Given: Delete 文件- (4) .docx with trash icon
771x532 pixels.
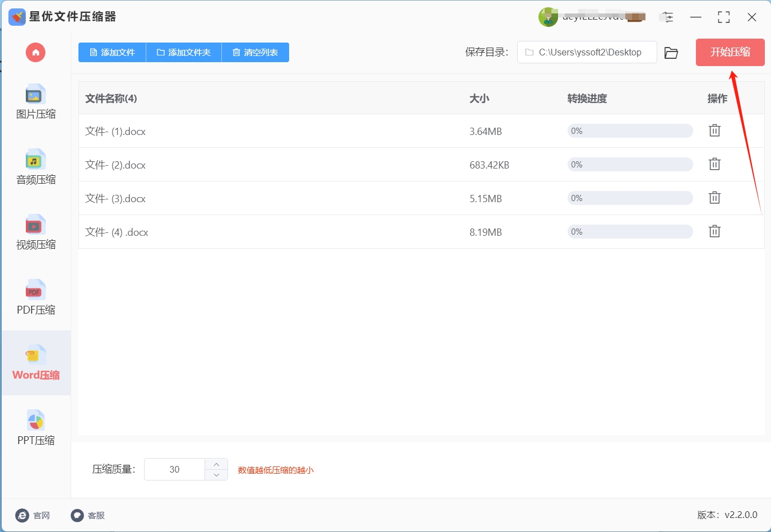Looking at the screenshot, I should 714,231.
